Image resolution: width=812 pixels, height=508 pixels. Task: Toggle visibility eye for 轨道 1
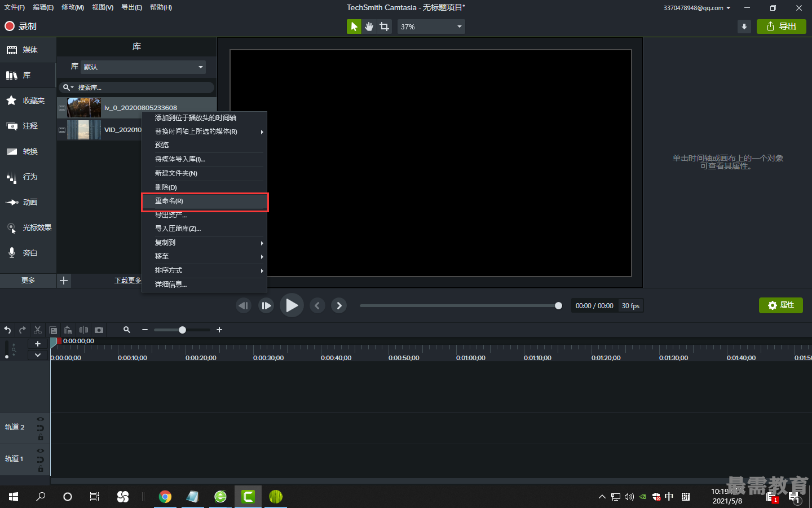[41, 450]
